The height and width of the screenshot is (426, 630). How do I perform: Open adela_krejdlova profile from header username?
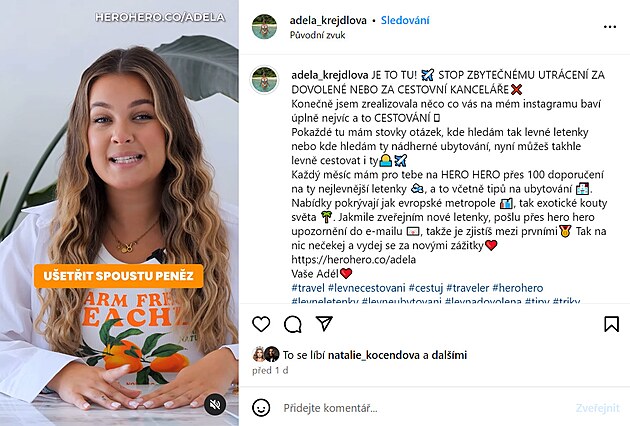[x=328, y=20]
